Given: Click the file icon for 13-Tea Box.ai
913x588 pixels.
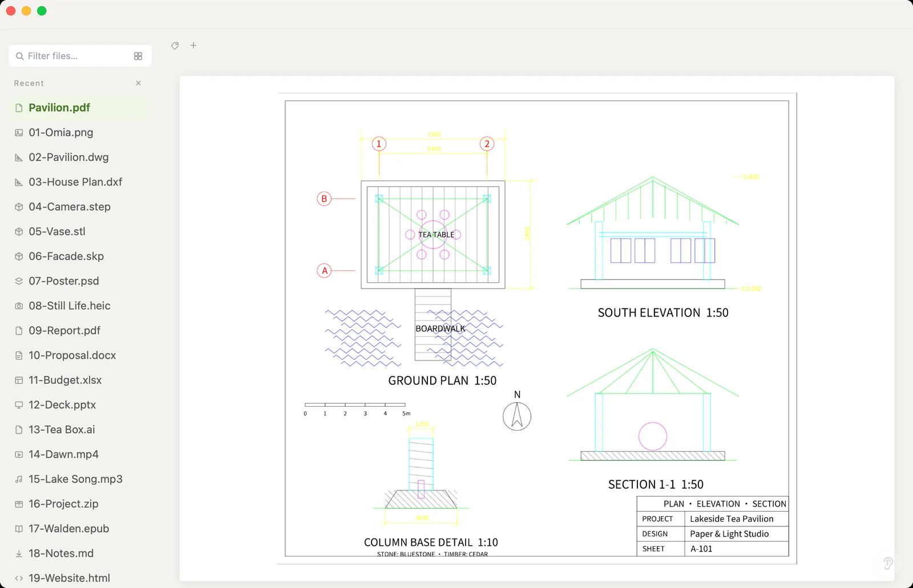Looking at the screenshot, I should [x=19, y=430].
